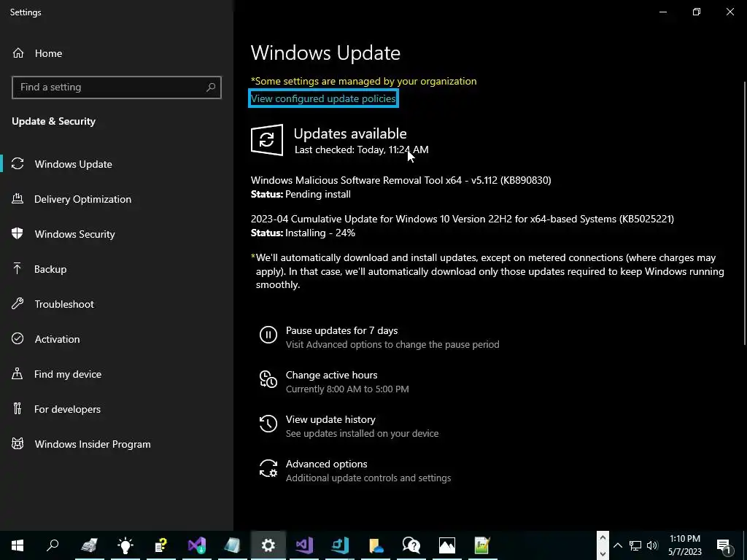Click the For developers tools icon

click(18, 408)
